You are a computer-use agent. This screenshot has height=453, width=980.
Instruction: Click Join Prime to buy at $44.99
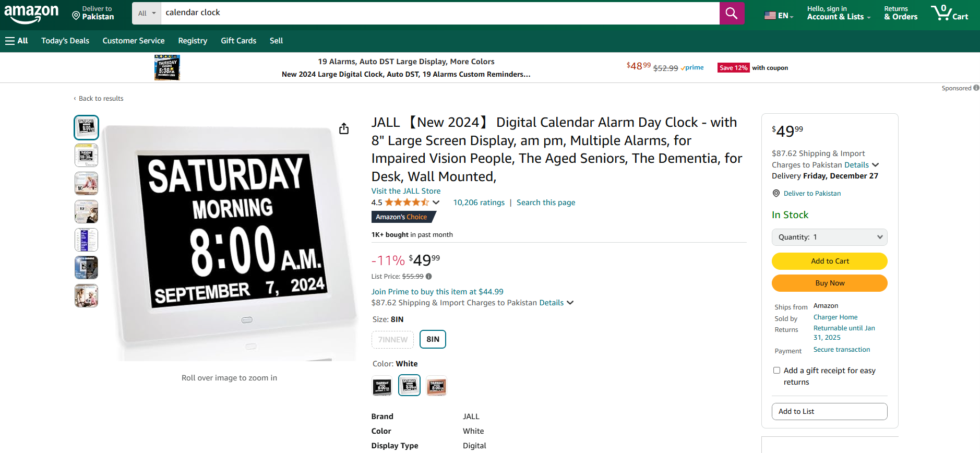[x=437, y=292]
